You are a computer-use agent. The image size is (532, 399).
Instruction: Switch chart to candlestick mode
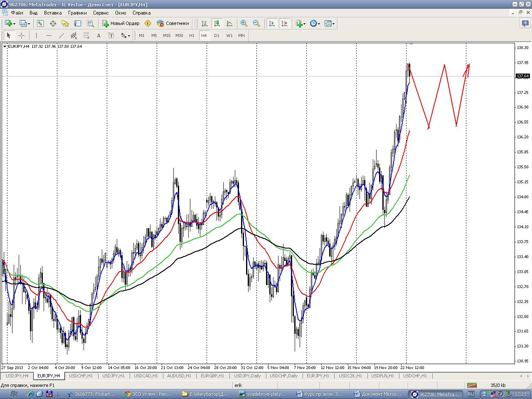(x=217, y=24)
